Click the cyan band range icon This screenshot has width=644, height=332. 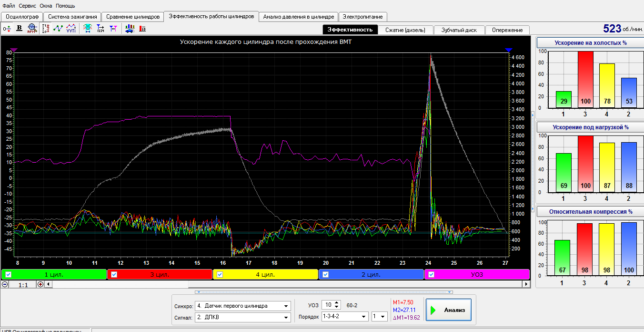(x=88, y=29)
